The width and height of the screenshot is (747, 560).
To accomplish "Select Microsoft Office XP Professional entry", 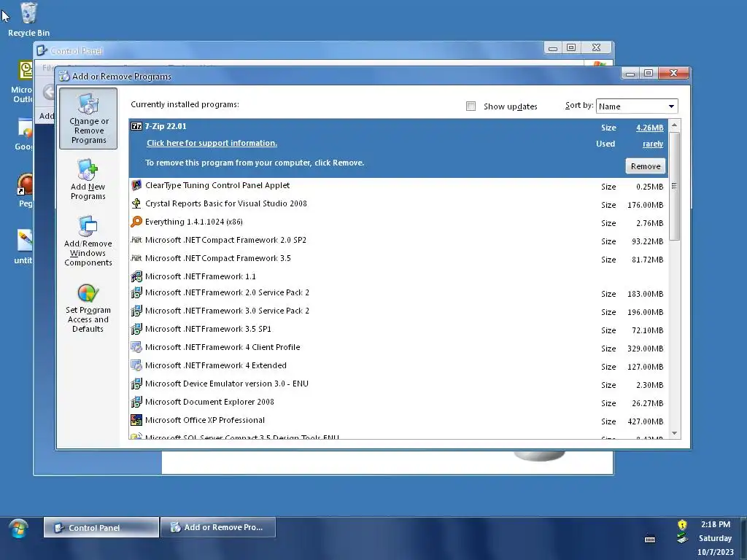I will click(x=398, y=421).
